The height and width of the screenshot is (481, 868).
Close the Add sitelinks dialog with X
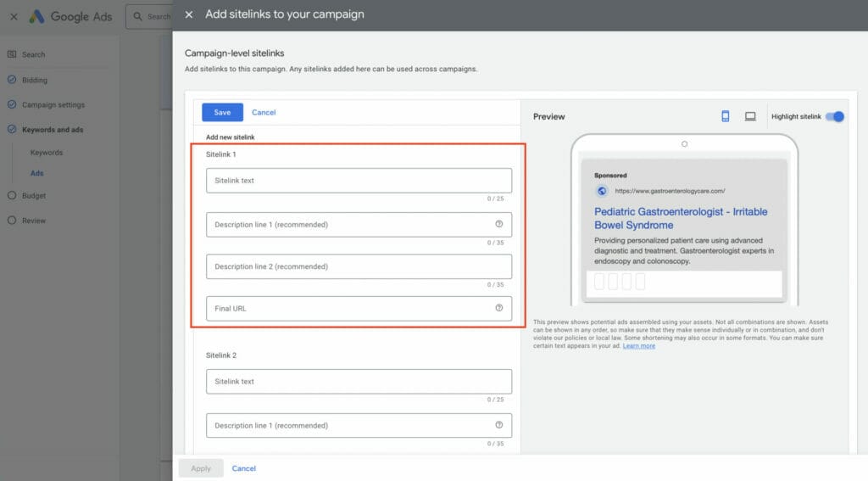tap(188, 14)
